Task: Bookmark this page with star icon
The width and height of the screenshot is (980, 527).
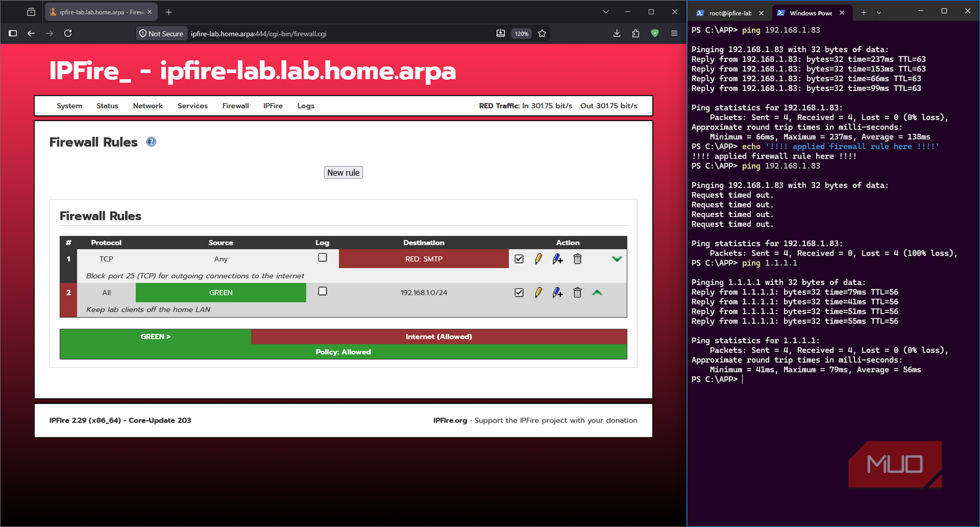Action: [x=542, y=33]
